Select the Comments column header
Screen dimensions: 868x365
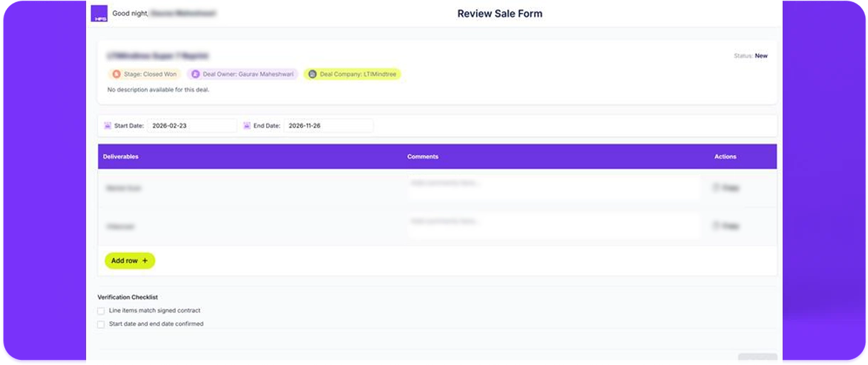pos(423,157)
